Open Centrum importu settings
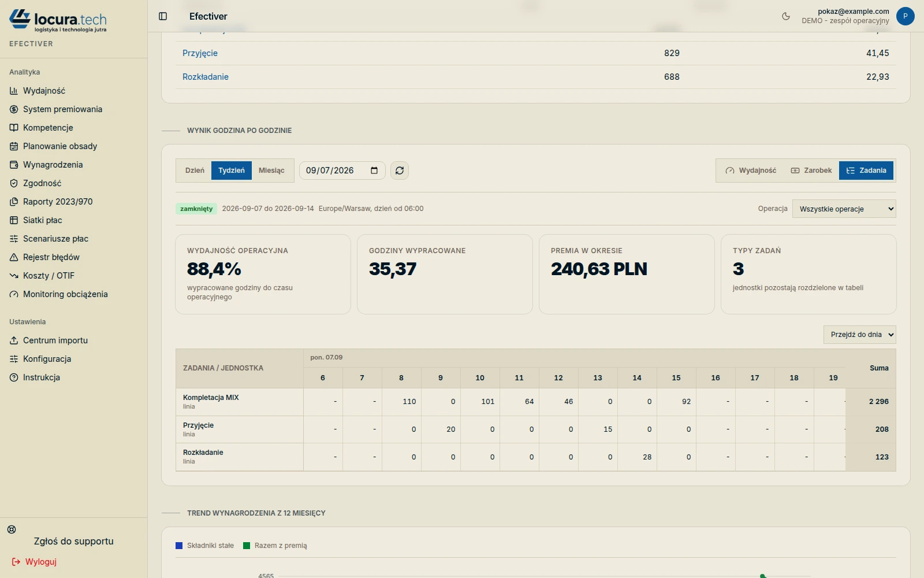Viewport: 924px width, 578px height. pos(74,340)
